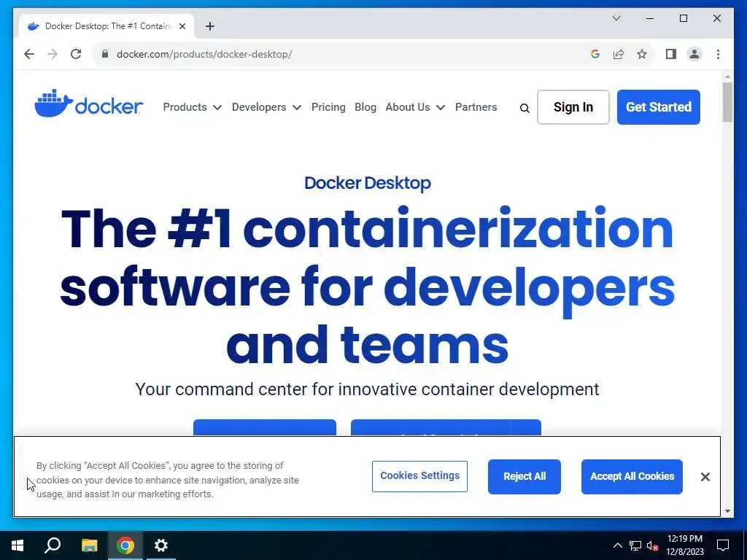Open the side panel icon
747x560 pixels.
[x=671, y=54]
